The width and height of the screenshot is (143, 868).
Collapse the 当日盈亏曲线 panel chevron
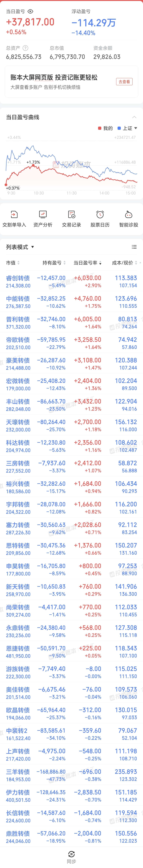click(x=134, y=117)
